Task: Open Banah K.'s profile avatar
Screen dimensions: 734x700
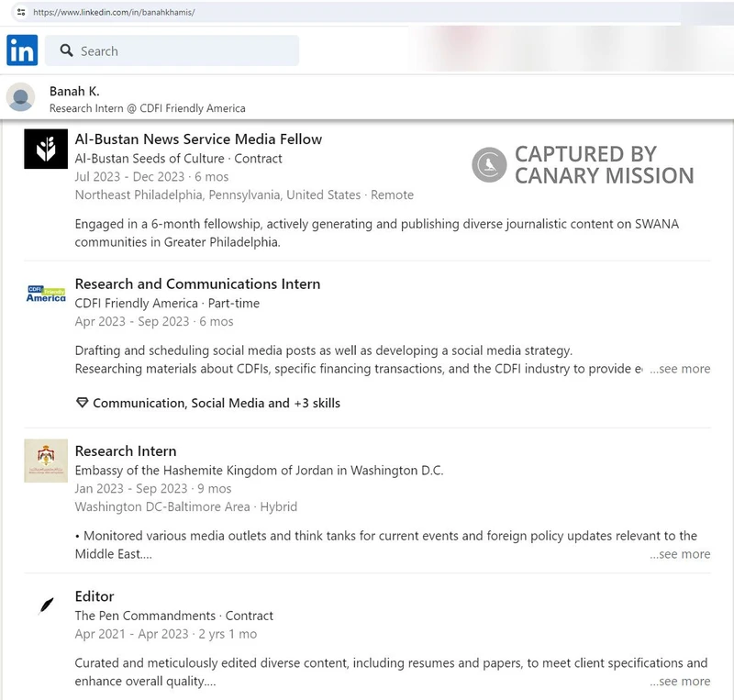Action: click(x=19, y=95)
